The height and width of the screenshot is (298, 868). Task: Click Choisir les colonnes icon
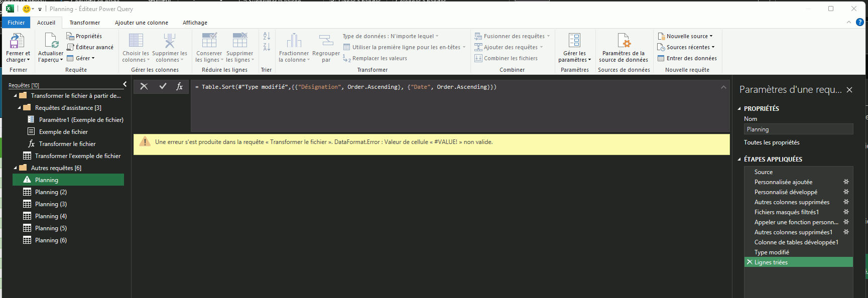click(x=136, y=41)
